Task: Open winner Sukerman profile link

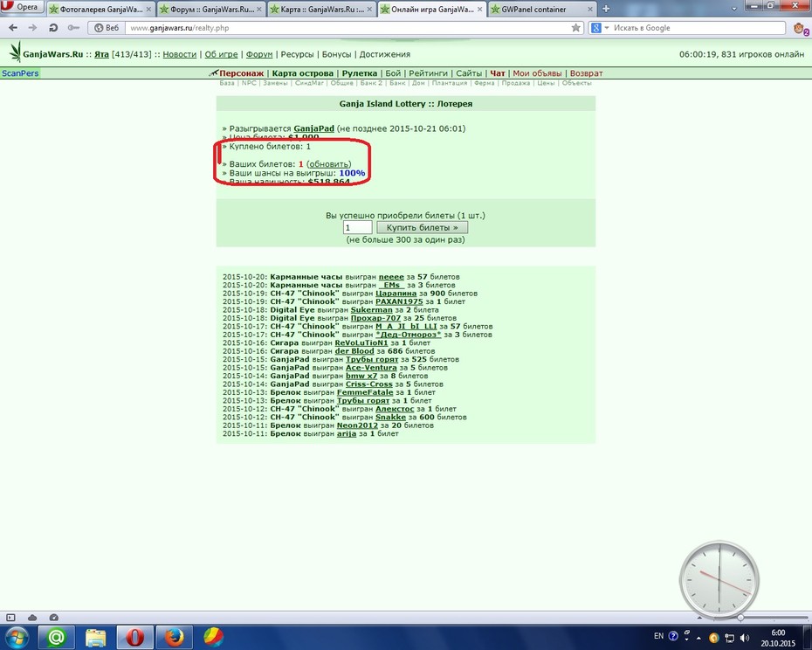Action: pyautogui.click(x=371, y=310)
